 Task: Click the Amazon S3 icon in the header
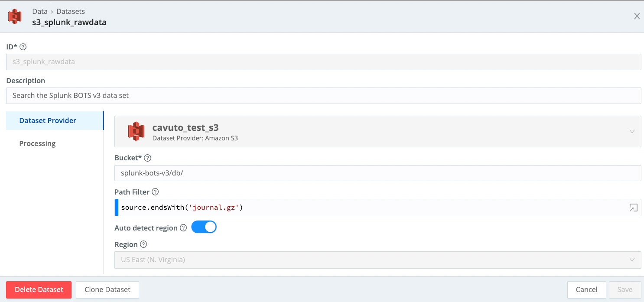(x=15, y=16)
